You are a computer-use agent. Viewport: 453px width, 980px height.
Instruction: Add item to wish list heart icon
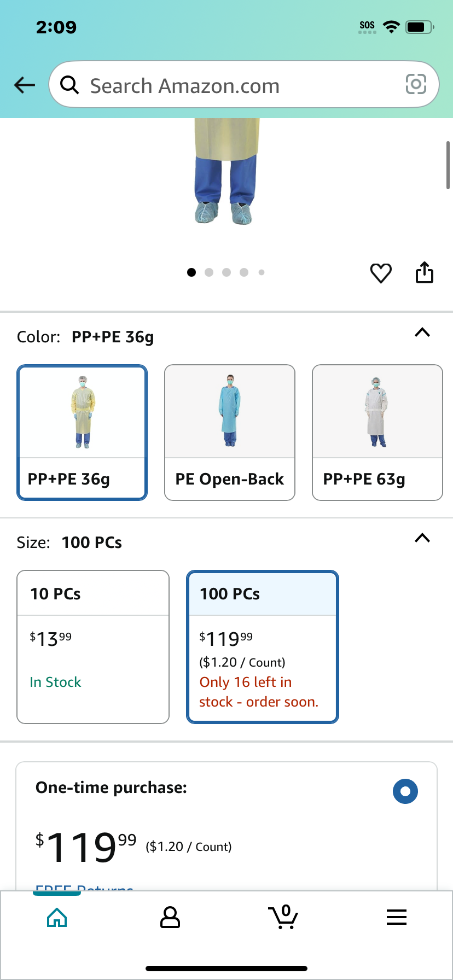click(381, 273)
